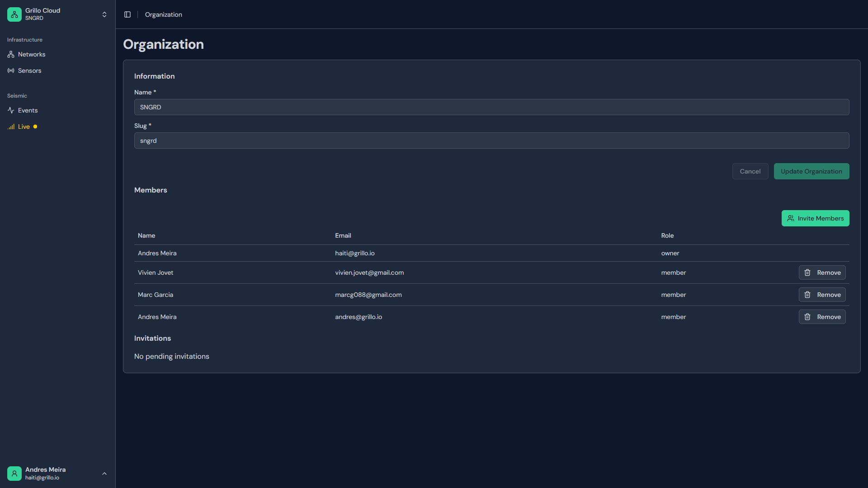Click the Networks sidebar icon
Viewport: 868px width, 488px height.
click(x=11, y=54)
